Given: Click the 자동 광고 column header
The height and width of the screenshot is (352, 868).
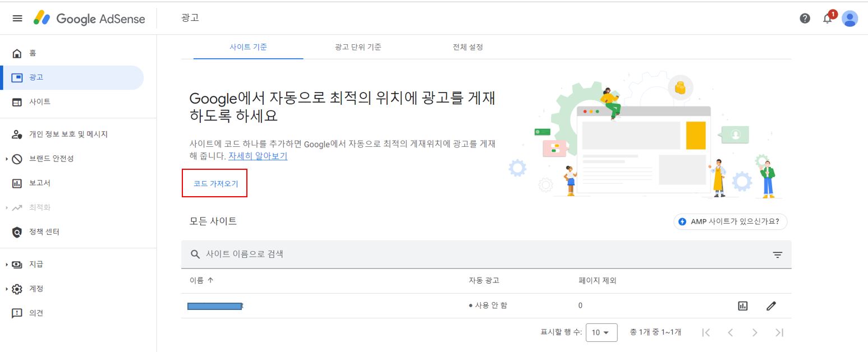Looking at the screenshot, I should [484, 281].
